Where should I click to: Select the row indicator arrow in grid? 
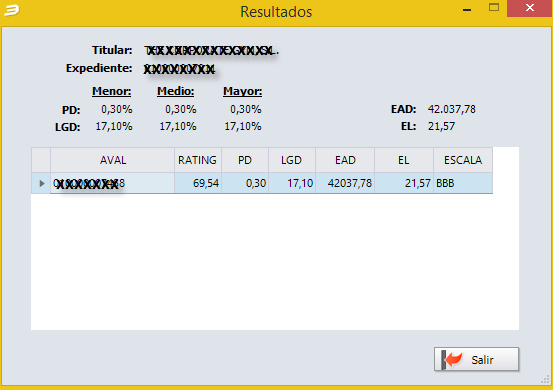tap(41, 183)
